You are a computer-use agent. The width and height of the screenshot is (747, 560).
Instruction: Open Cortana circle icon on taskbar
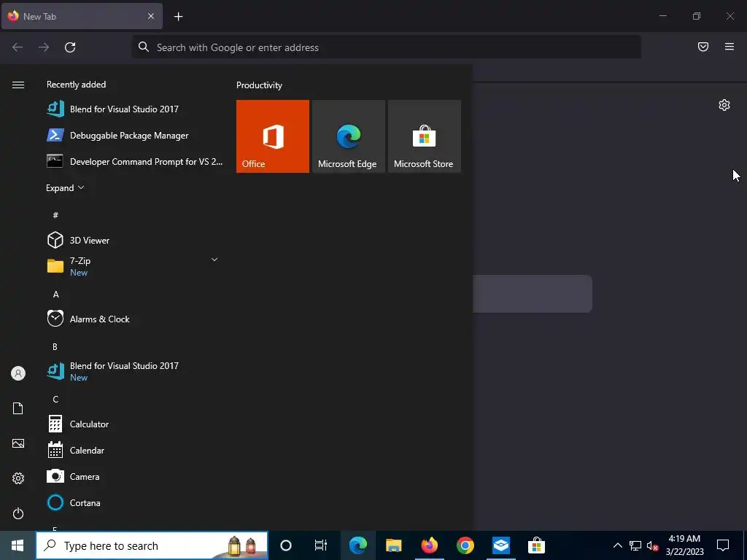286,545
